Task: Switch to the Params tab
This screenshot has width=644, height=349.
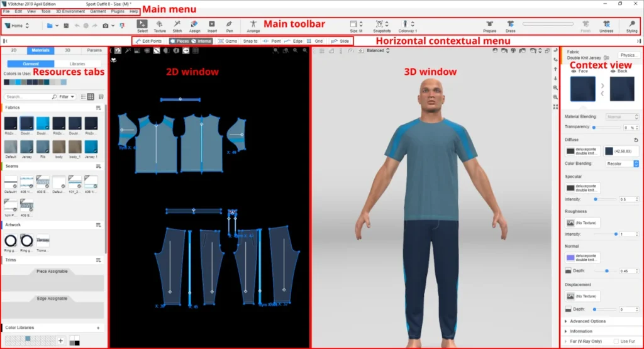Action: coord(94,50)
